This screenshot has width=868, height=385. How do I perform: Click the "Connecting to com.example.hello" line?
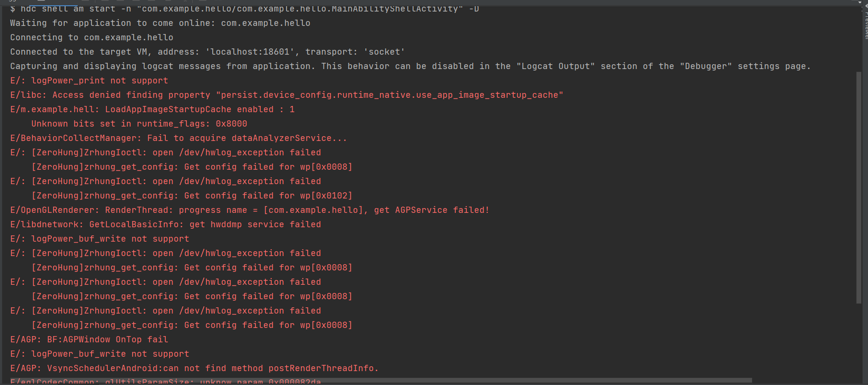tap(92, 37)
